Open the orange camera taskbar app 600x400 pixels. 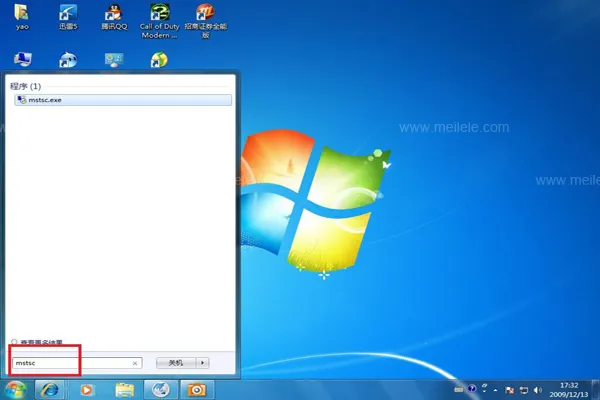[197, 390]
